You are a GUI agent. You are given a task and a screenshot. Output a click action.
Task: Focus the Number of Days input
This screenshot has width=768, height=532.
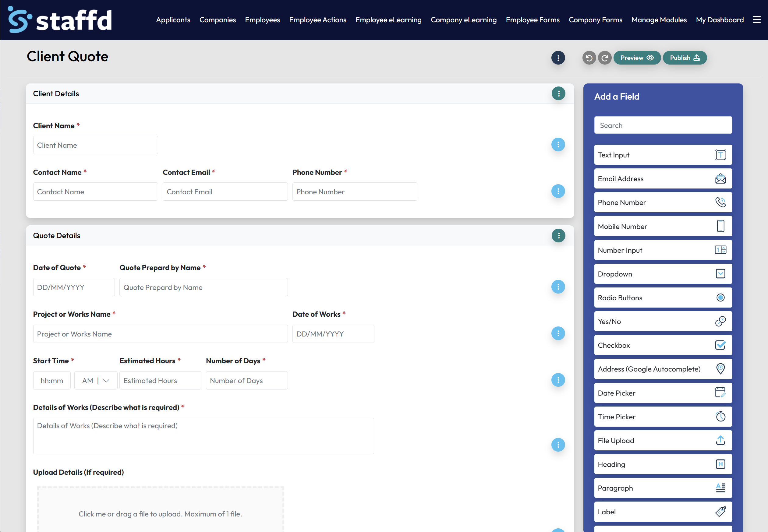(247, 380)
